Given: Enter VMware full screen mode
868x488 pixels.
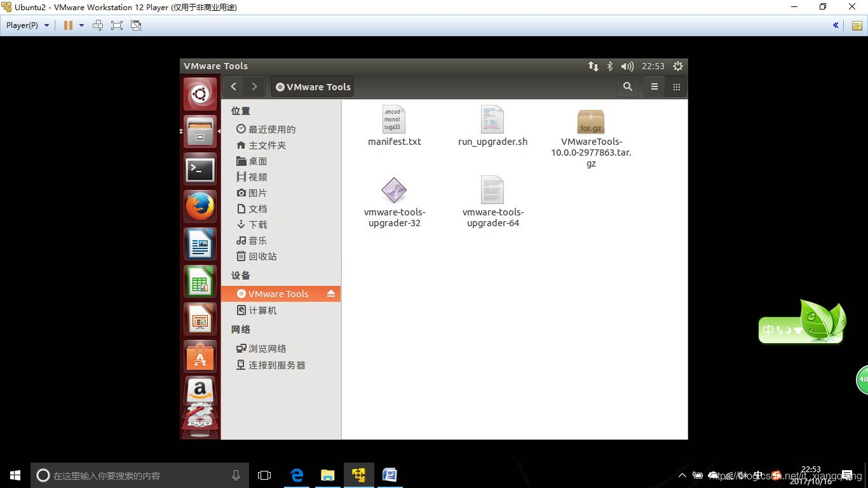Looking at the screenshot, I should pyautogui.click(x=117, y=25).
